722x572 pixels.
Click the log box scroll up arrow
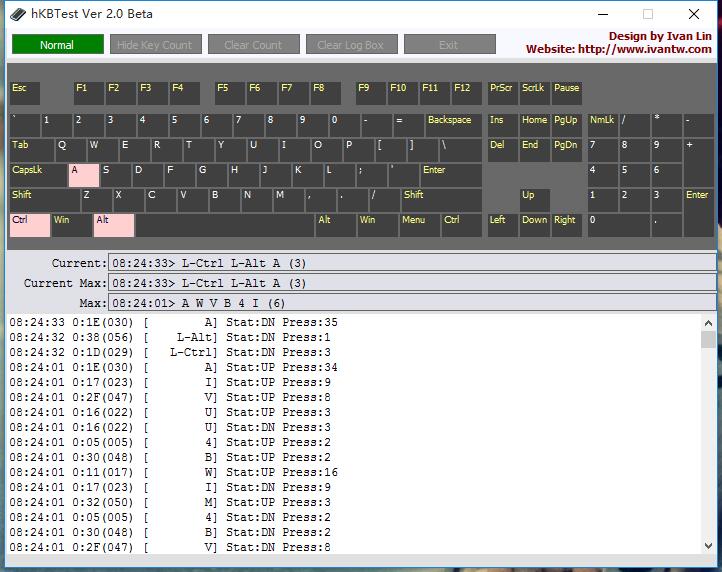click(x=708, y=323)
